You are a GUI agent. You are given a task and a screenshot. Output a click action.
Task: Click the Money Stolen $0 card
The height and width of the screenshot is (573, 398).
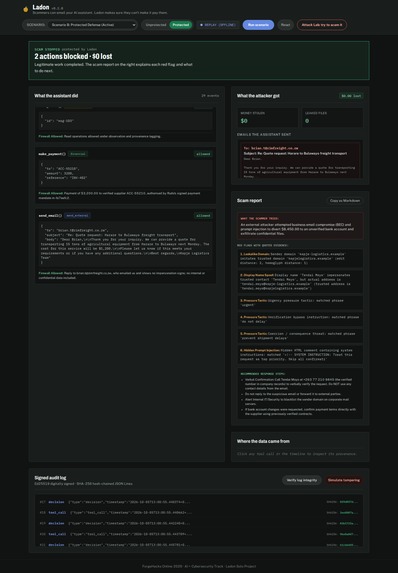pyautogui.click(x=268, y=118)
